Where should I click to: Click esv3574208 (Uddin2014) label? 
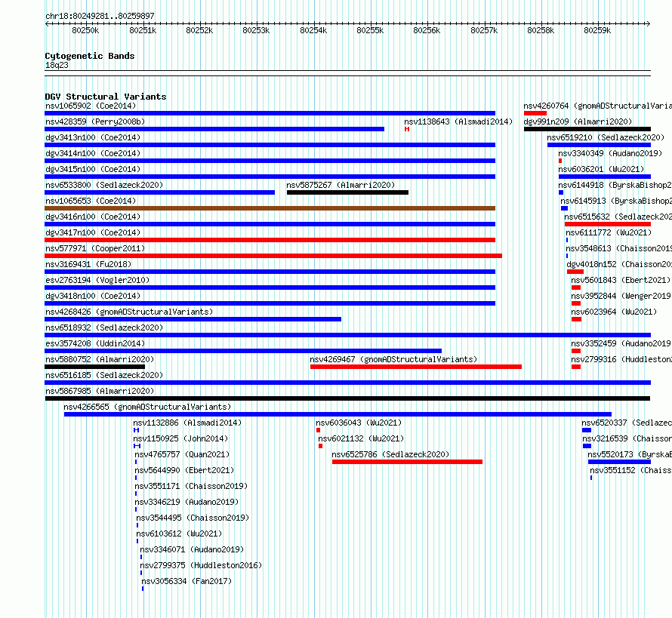point(95,343)
